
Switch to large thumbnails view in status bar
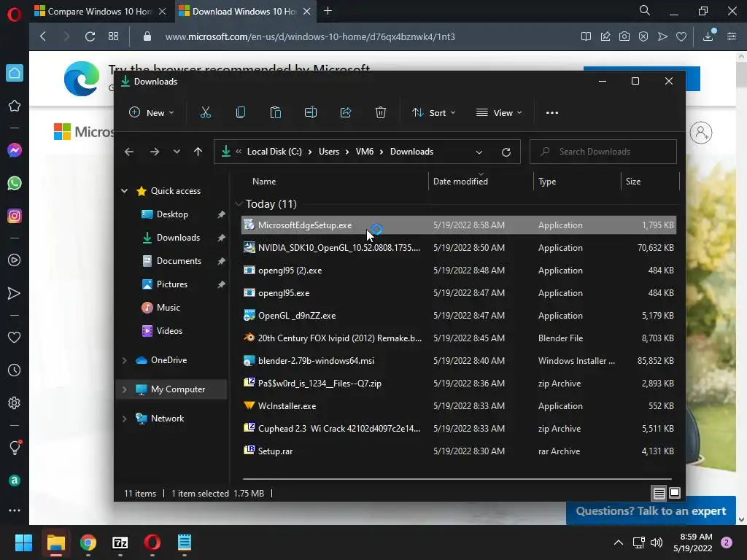675,494
